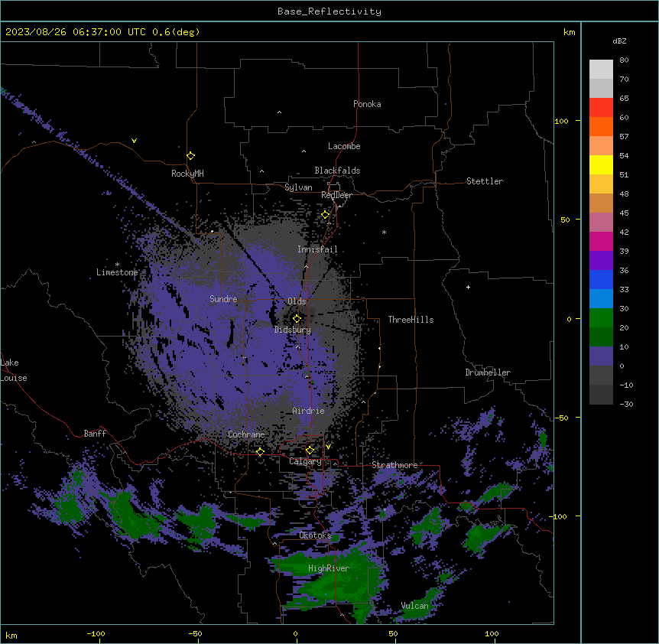
Task: Select the violet 39-36 dBZ legend swatch
Action: point(601,261)
